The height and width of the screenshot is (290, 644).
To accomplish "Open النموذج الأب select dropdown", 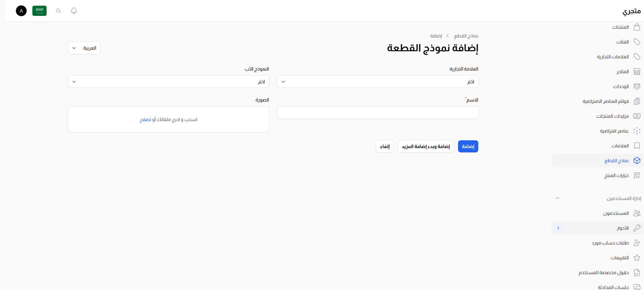I will [168, 82].
